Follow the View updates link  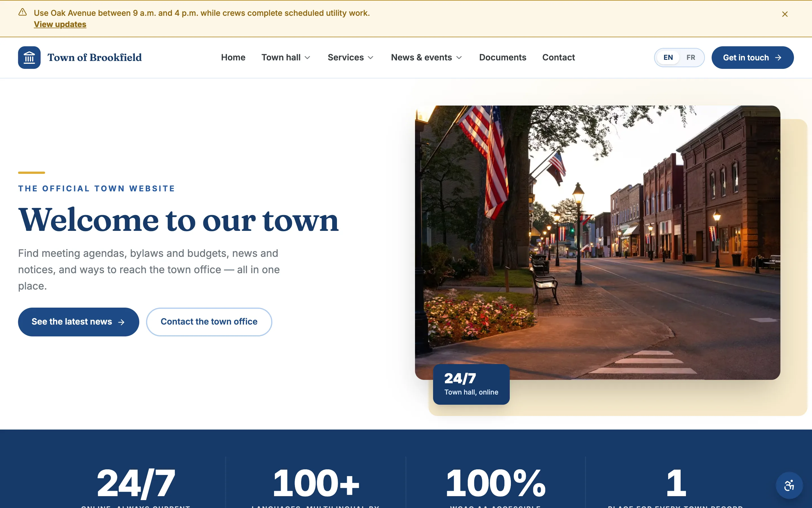coord(60,24)
